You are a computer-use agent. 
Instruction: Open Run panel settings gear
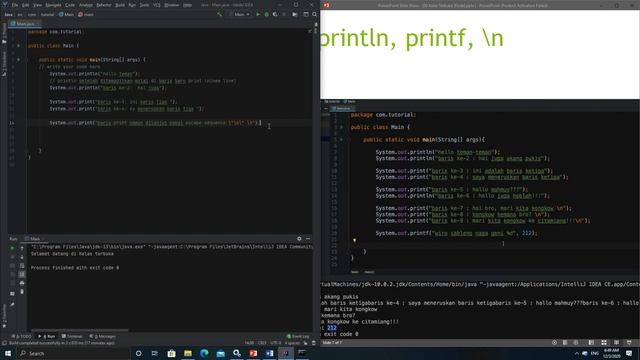(x=299, y=239)
